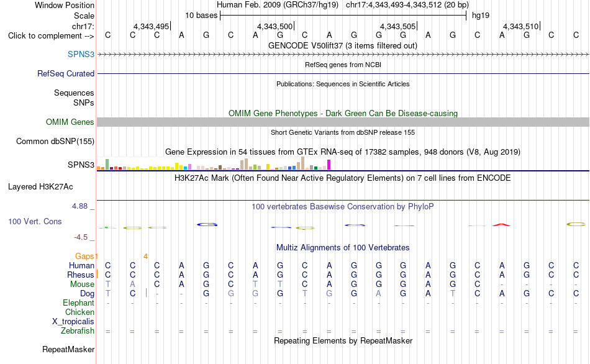
Task: Click 'Human Feb. 2009 (GRCh37/hg19)' assembly text
Action: [x=278, y=5]
